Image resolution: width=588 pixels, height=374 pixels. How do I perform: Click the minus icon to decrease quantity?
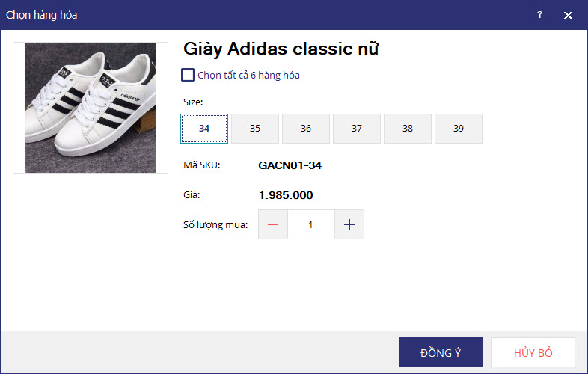click(273, 224)
